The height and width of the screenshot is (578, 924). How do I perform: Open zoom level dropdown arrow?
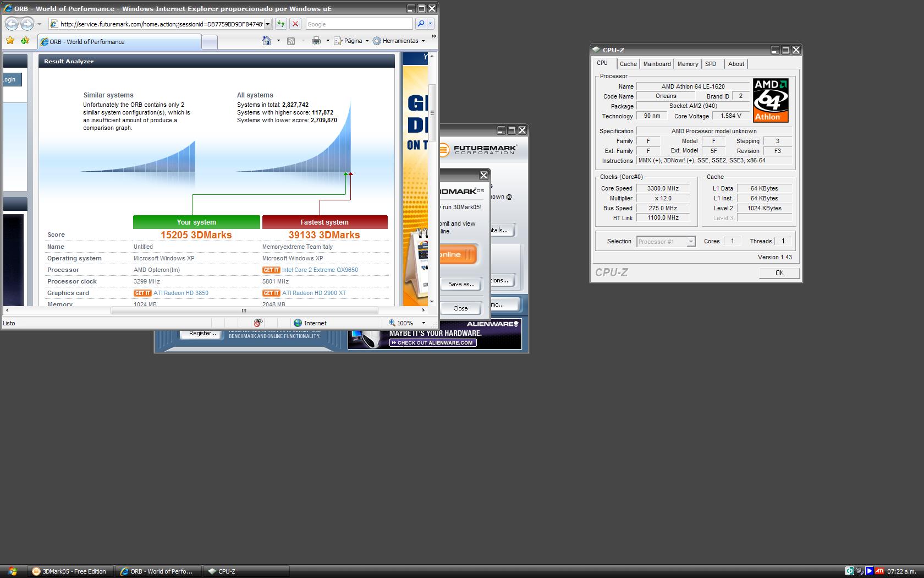[424, 323]
